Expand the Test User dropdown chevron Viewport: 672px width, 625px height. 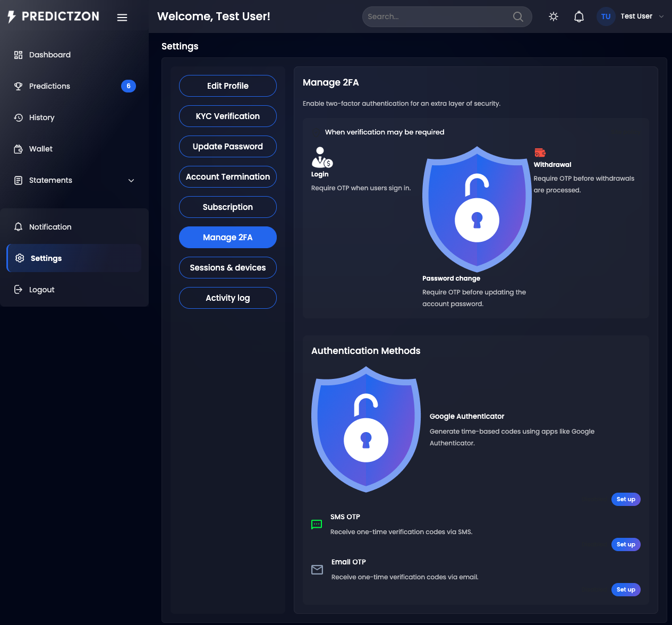[x=661, y=16]
